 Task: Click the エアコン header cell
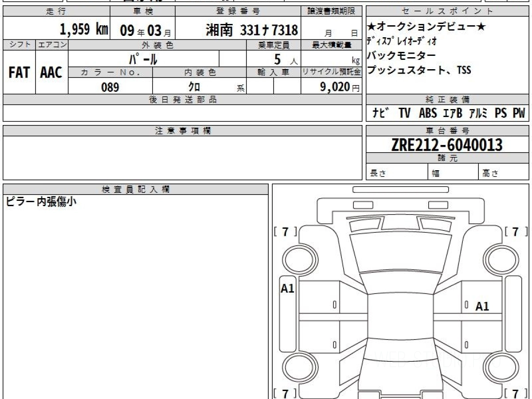52,45
